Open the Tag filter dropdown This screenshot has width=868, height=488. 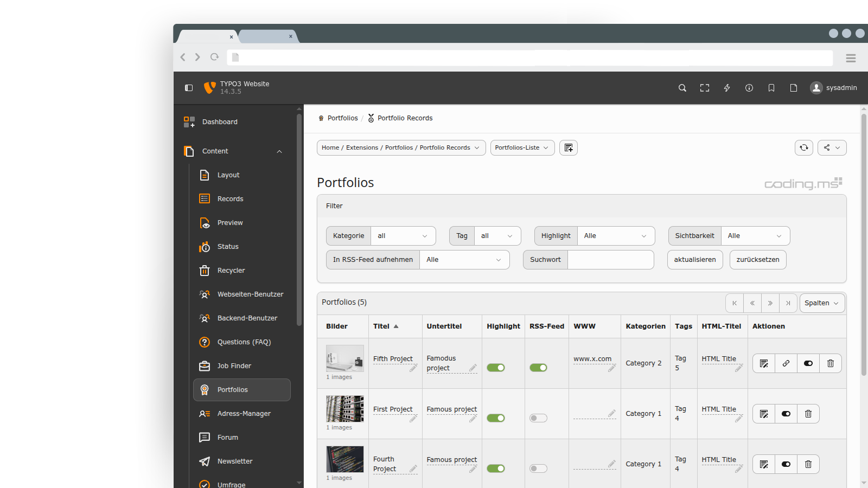click(497, 236)
